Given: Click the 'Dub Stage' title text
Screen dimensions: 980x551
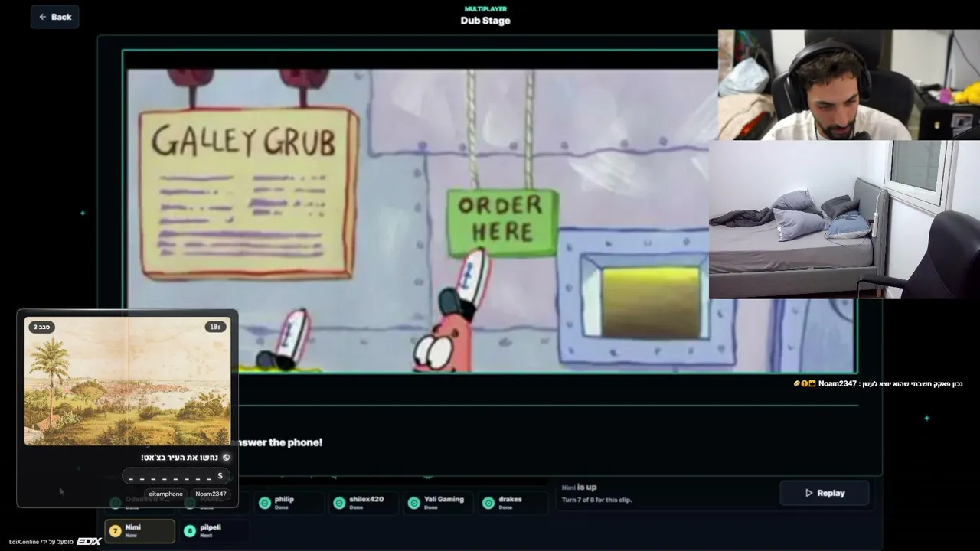Looking at the screenshot, I should pos(485,21).
